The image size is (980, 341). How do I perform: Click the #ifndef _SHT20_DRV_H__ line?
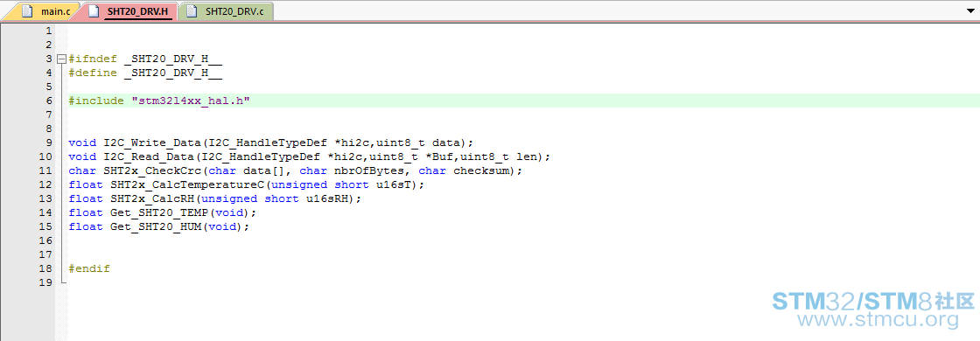point(145,59)
